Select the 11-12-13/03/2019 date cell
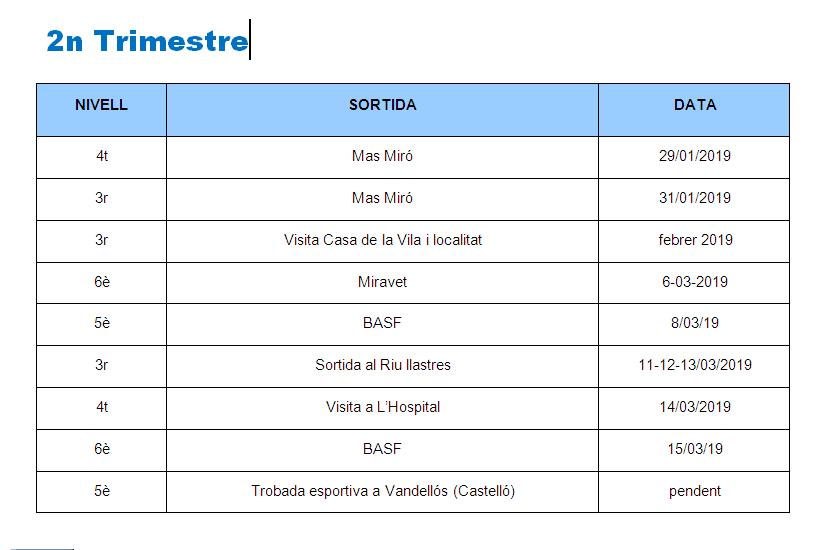The height and width of the screenshot is (550, 836). coord(694,365)
